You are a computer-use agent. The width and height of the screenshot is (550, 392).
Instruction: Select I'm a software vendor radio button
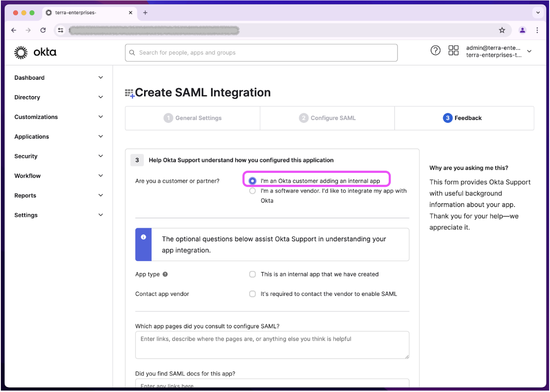tap(253, 191)
